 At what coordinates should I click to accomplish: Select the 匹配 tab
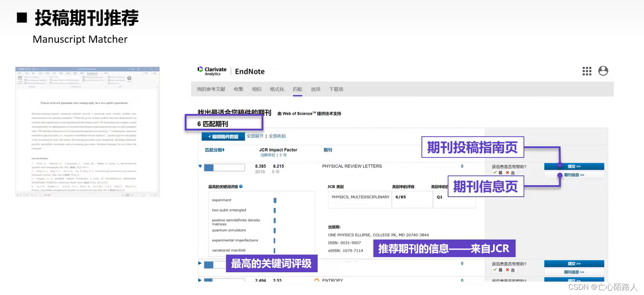tap(298, 89)
